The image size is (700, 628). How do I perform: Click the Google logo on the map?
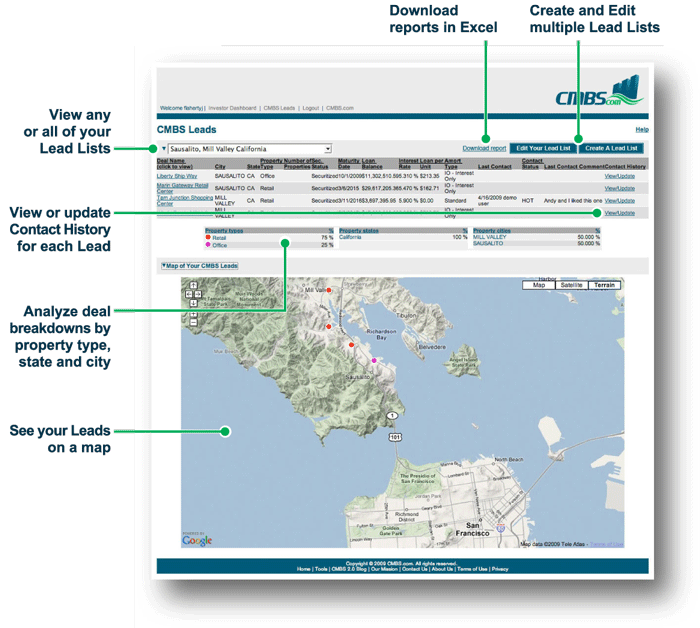click(x=197, y=541)
